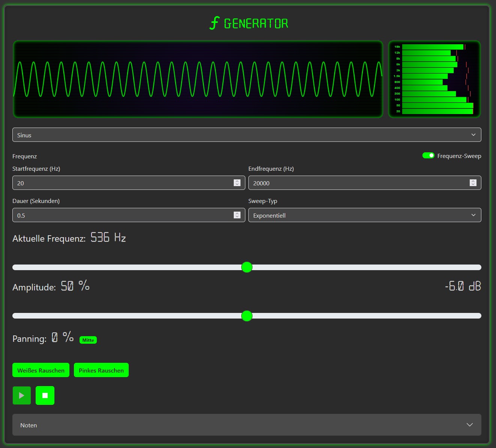Click the Mitte badge next to Panning

88,340
